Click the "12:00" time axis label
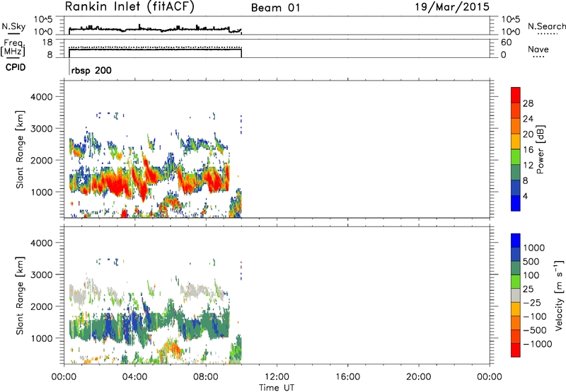The width and height of the screenshot is (566, 392). pyautogui.click(x=277, y=377)
